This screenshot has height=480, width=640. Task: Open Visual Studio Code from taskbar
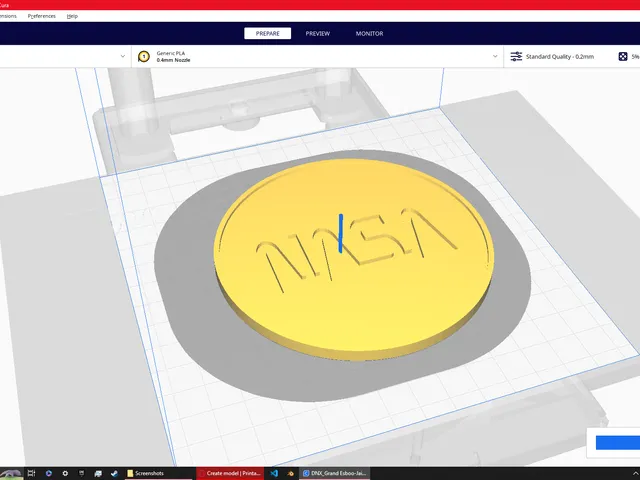[274, 473]
